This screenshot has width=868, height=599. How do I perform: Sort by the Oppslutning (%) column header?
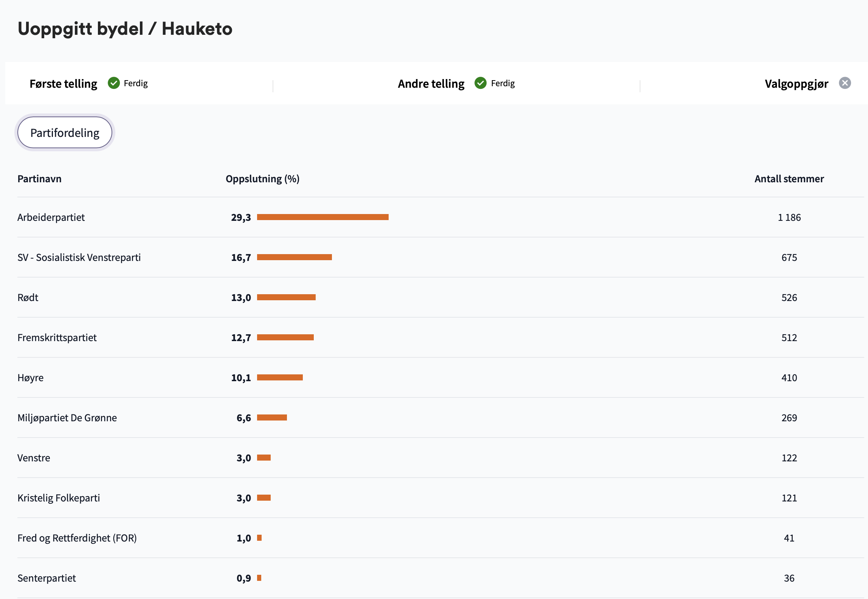pyautogui.click(x=262, y=179)
